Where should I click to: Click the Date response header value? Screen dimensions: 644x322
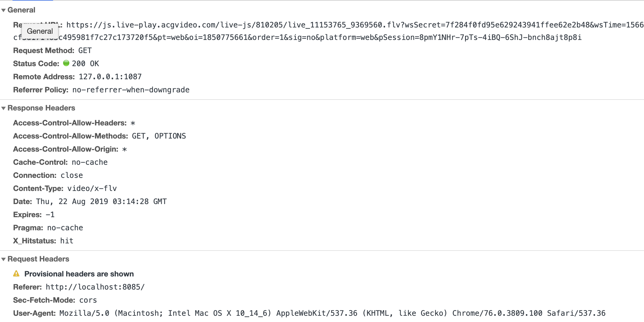(100, 201)
